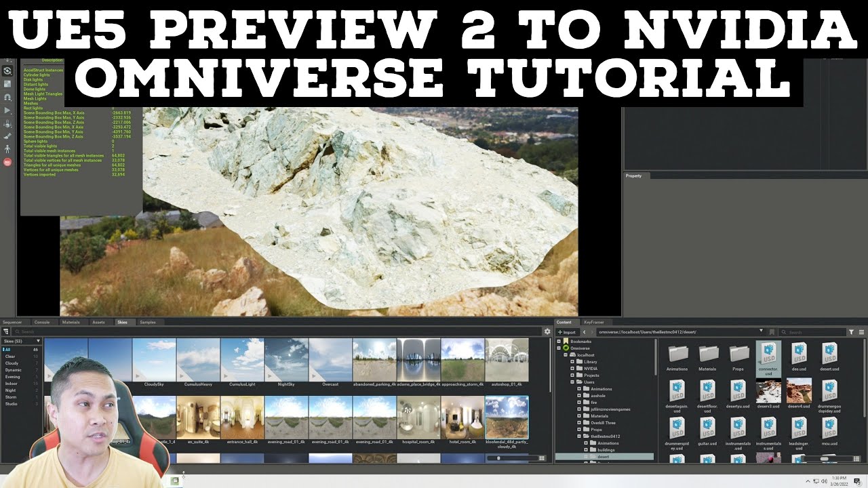Click the Content browser search field
The height and width of the screenshot is (488, 868).
pyautogui.click(x=812, y=332)
